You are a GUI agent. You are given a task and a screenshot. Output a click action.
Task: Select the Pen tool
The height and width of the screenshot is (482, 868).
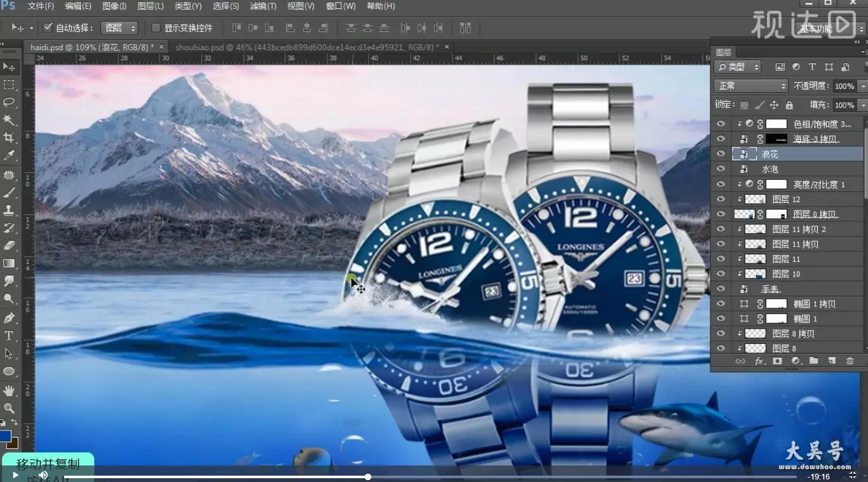pos(9,318)
